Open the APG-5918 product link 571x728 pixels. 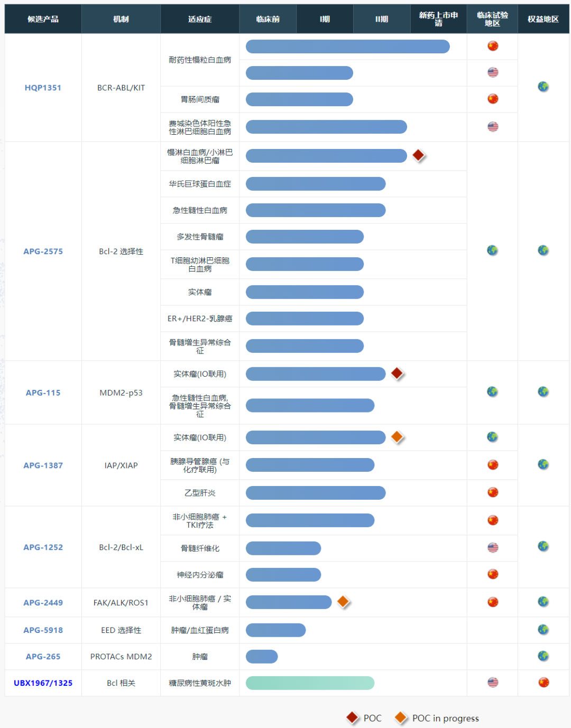(43, 630)
